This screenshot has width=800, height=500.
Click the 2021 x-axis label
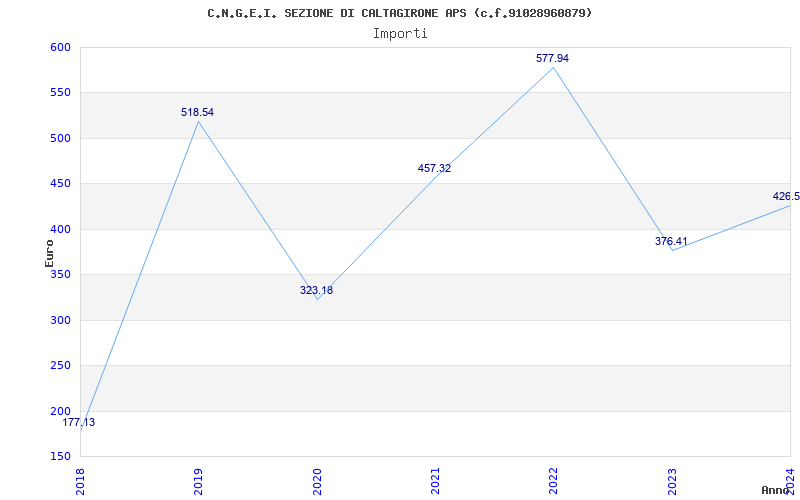pos(435,482)
